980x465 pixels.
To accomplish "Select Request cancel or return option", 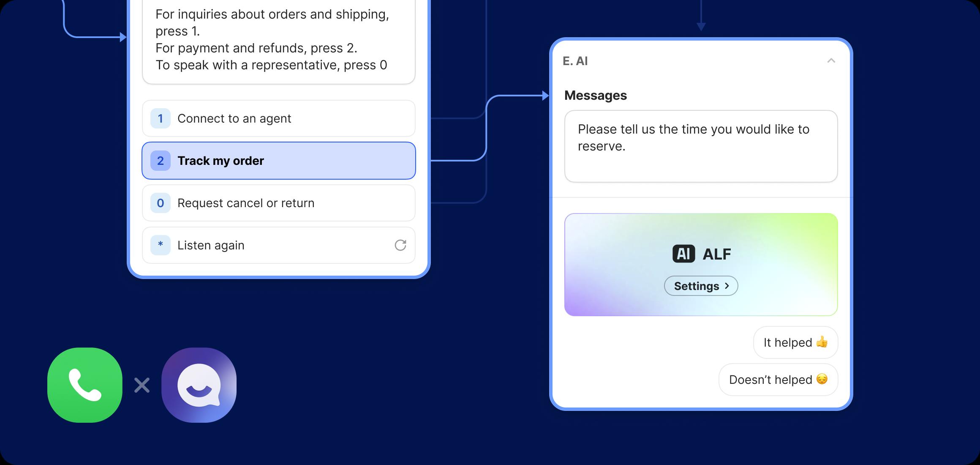I will pos(279,203).
